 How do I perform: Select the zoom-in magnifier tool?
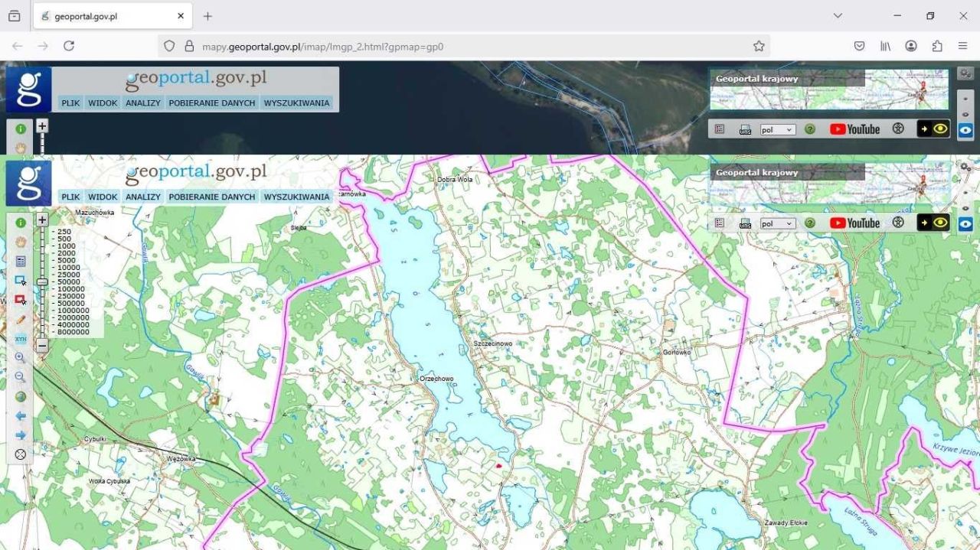coord(21,357)
